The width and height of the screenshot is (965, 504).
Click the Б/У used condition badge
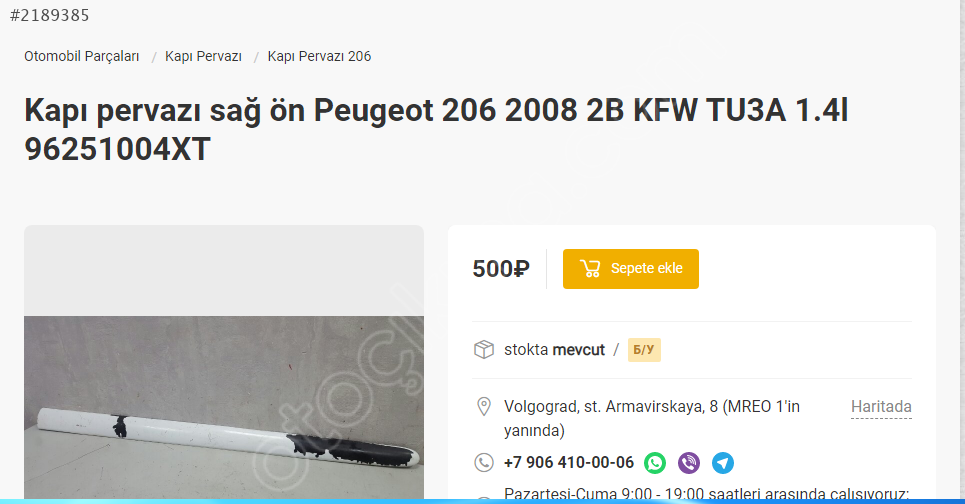pos(644,350)
